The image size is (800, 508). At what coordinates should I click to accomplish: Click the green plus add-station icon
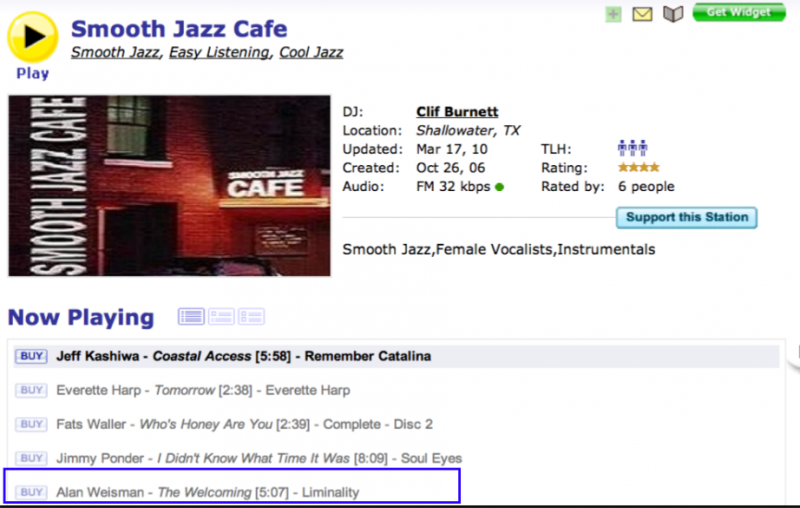(x=613, y=14)
